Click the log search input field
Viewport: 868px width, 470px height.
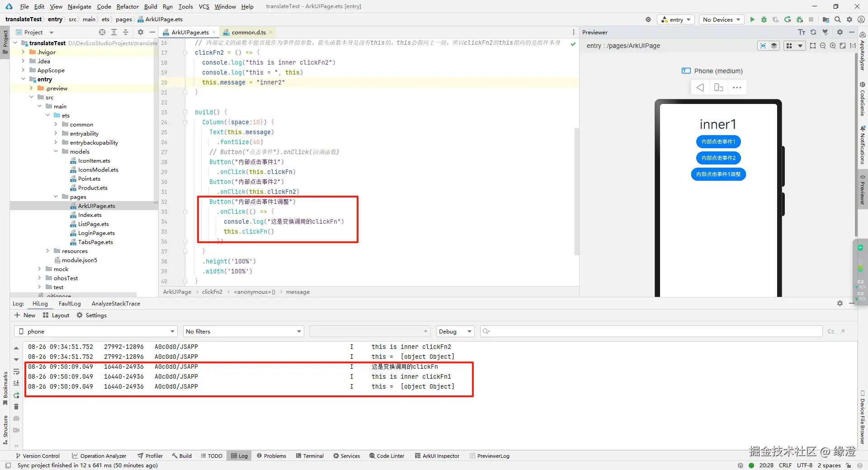[651, 331]
